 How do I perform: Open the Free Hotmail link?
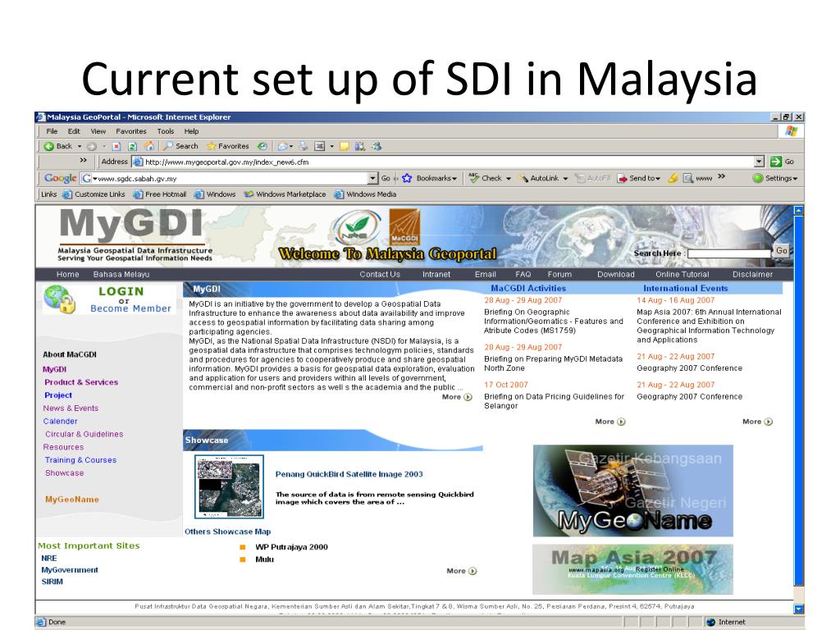(160, 194)
